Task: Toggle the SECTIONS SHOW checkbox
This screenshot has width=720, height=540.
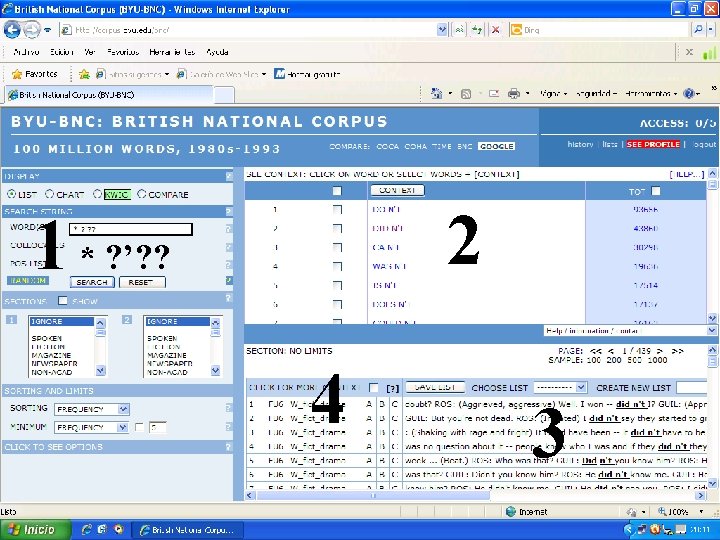Action: tap(62, 301)
